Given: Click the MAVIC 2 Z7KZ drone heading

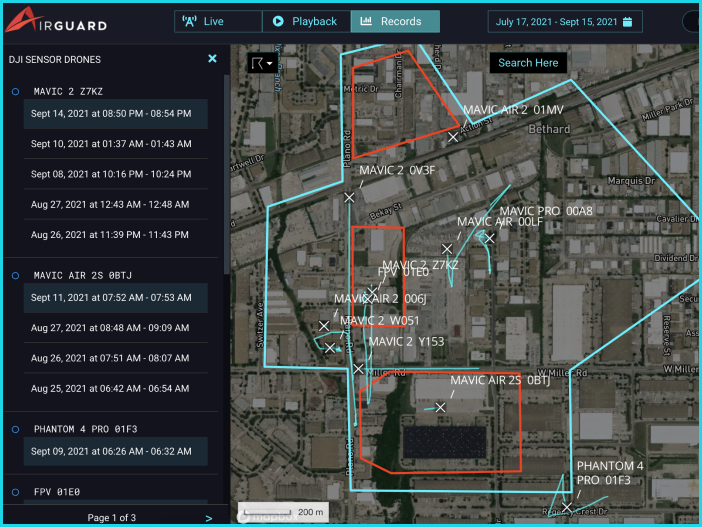Looking at the screenshot, I should coord(68,92).
